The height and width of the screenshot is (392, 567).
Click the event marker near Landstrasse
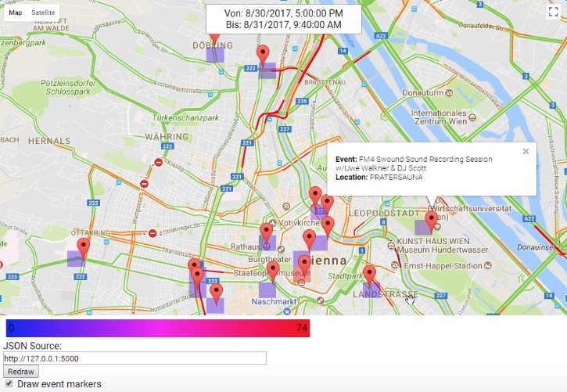[x=369, y=275]
